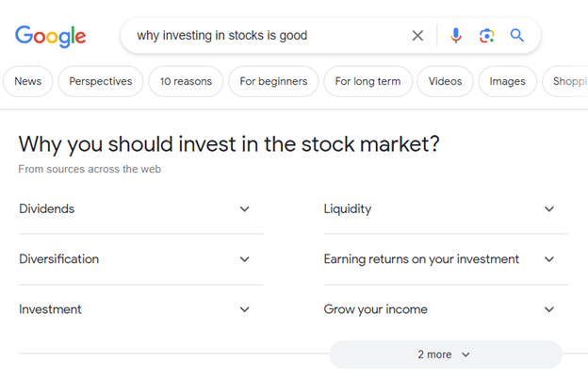Image resolution: width=588 pixels, height=380 pixels.
Task: Choose the "10 reasons" filter chip
Action: click(x=186, y=81)
